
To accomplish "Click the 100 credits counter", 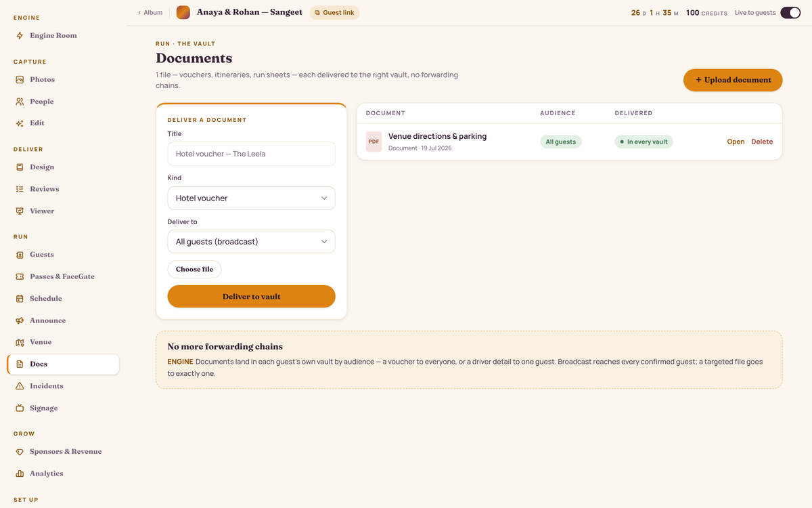I will pos(706,13).
